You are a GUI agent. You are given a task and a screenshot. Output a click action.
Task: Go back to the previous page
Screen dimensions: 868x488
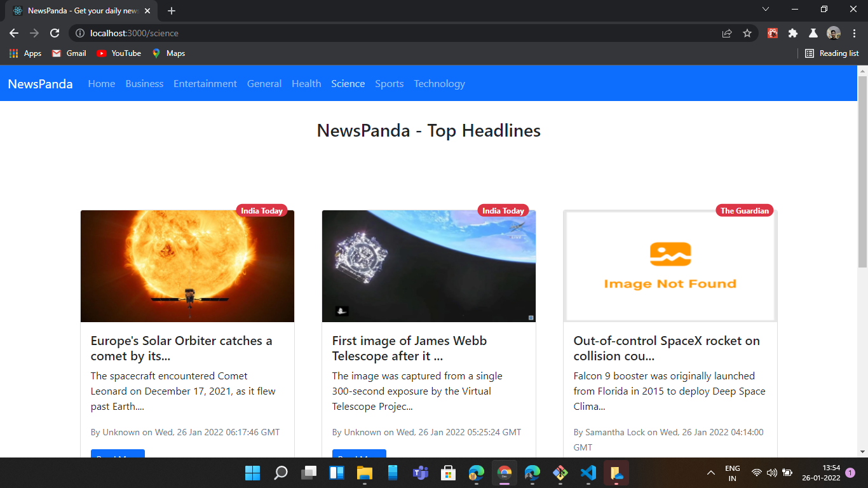[x=13, y=33]
